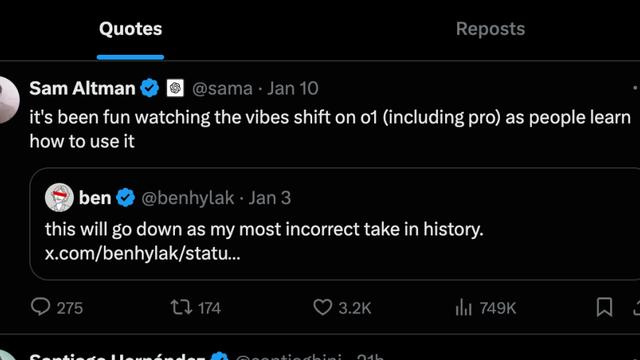This screenshot has height=360, width=640.
Task: Bookmark Sam Altman's post
Action: (604, 307)
